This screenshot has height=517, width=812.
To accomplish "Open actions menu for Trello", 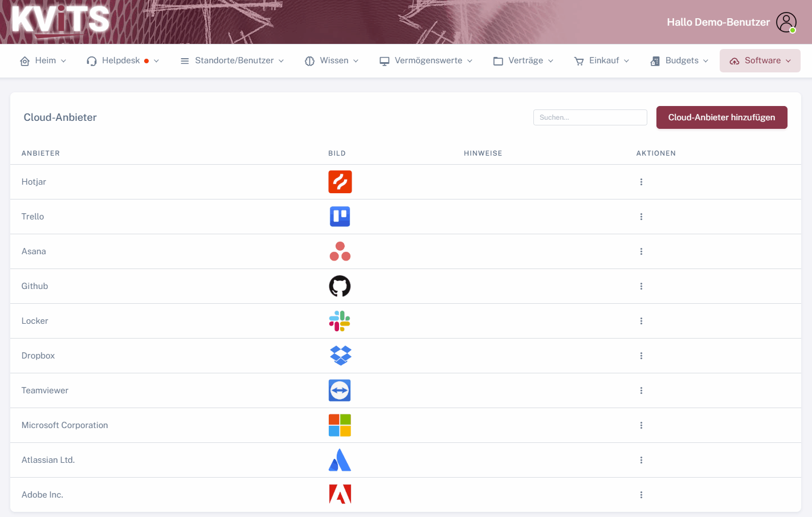I will coord(641,217).
